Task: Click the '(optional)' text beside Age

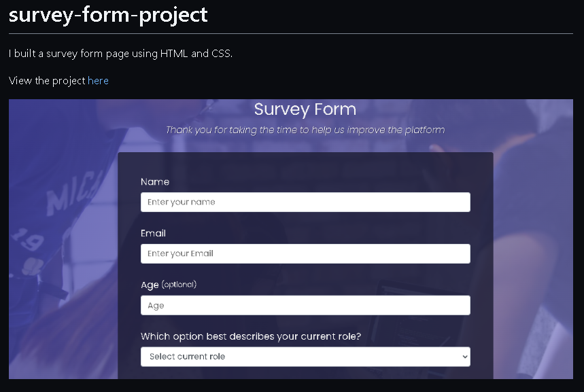Action: 179,285
